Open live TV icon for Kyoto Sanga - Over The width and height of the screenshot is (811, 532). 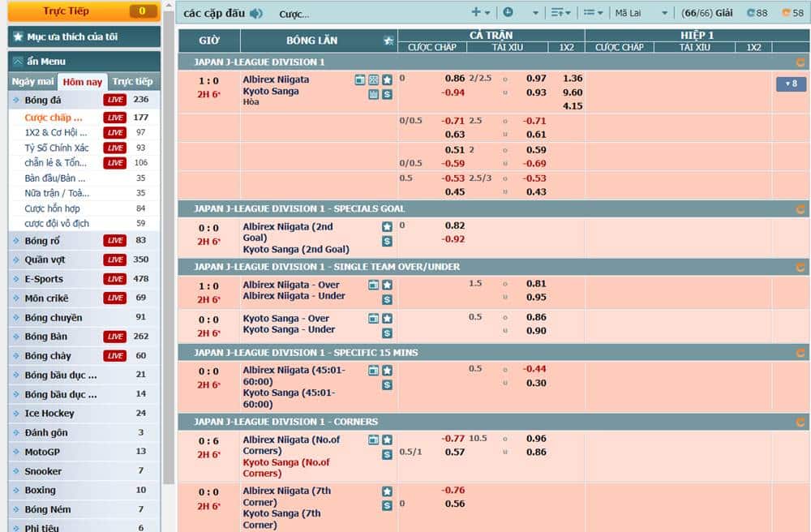click(x=373, y=319)
